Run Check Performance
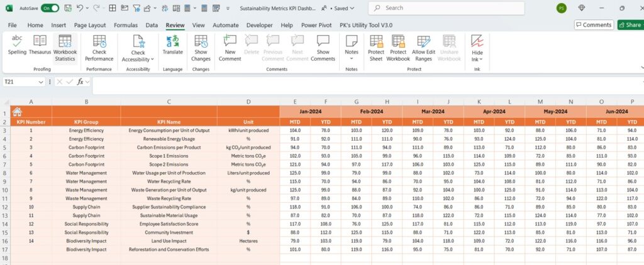 tap(99, 48)
